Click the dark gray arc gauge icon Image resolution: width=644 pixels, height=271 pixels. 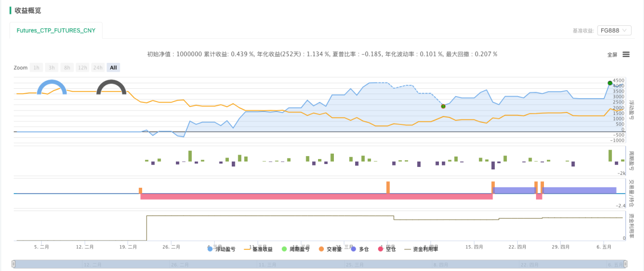[111, 87]
